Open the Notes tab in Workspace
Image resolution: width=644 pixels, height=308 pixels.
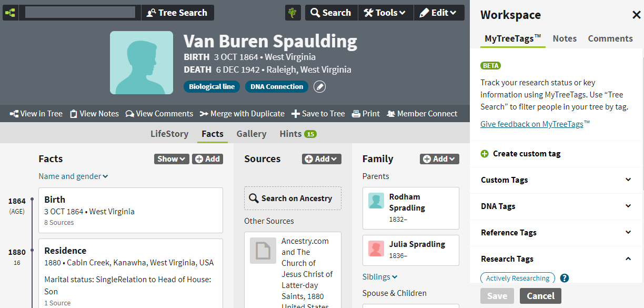(565, 38)
